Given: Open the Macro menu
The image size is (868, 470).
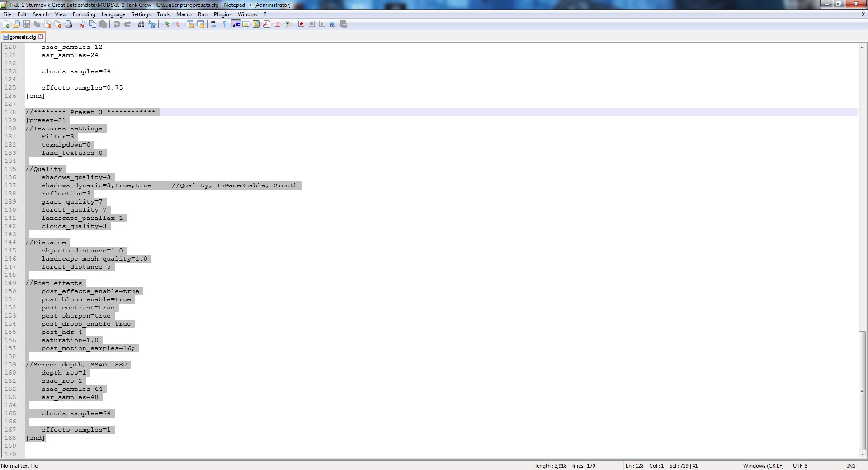Looking at the screenshot, I should (184, 14).
